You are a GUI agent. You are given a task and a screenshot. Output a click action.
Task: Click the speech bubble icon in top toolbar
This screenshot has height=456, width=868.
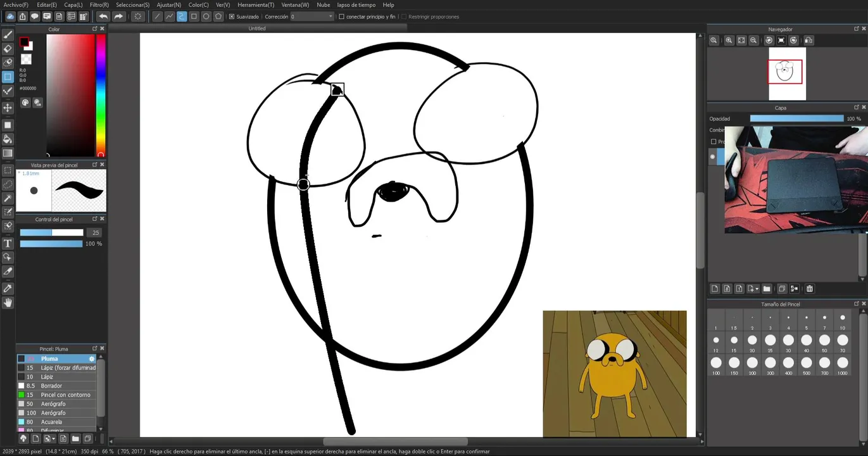35,16
